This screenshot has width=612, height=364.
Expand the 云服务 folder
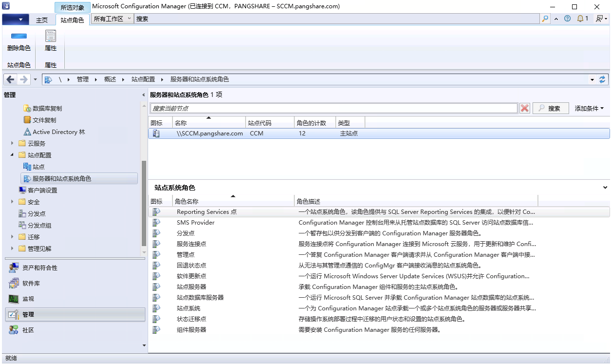12,143
